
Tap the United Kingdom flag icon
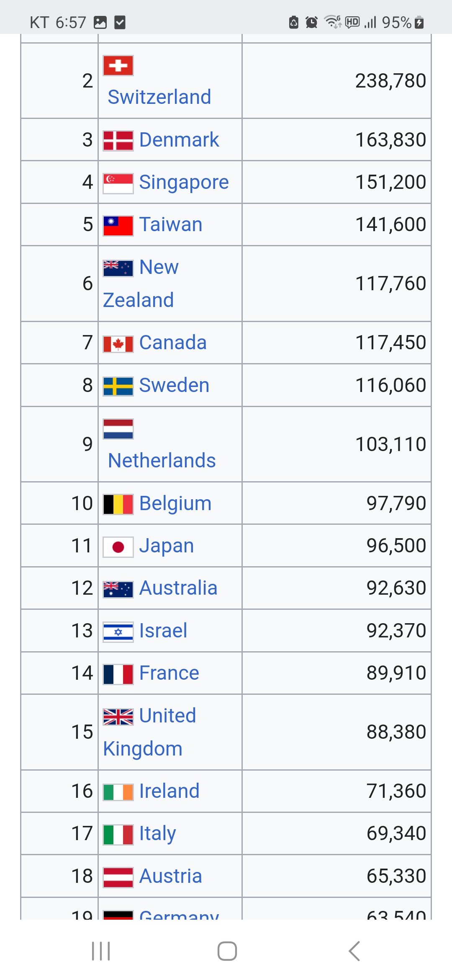click(x=118, y=717)
